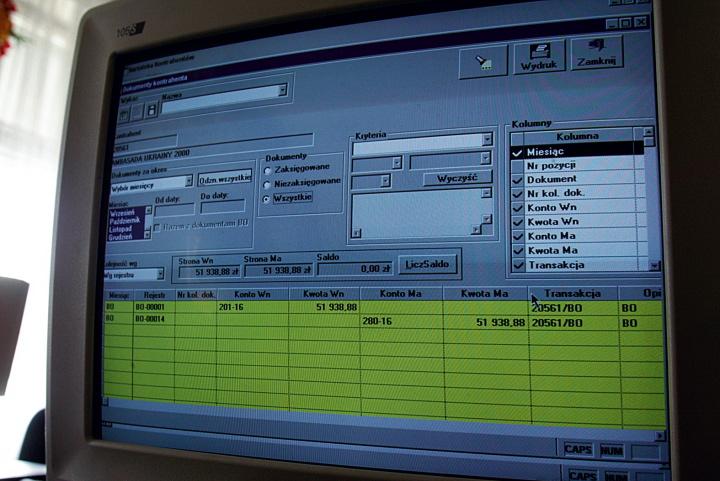720x481 pixels.
Task: Select the Niezaksięgowane radio option
Action: click(x=267, y=183)
